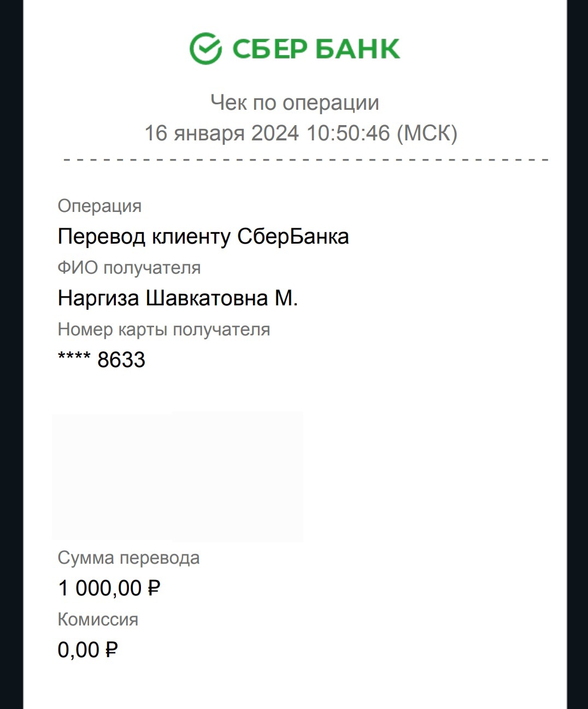Screen dimensions: 588x709
Task: Select the Комиссия label
Action: tap(98, 619)
